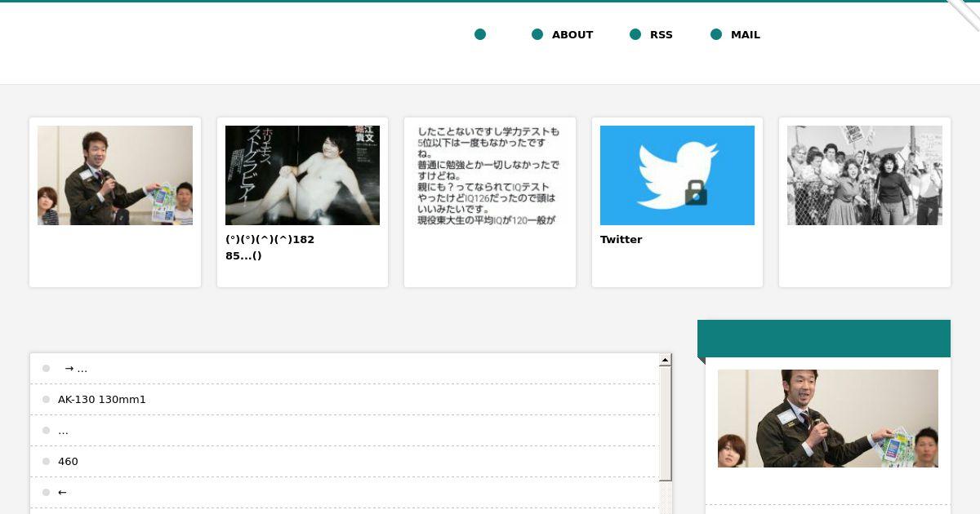Viewport: 980px width, 514px height.
Task: Open the MAIL menu link
Action: [746, 34]
